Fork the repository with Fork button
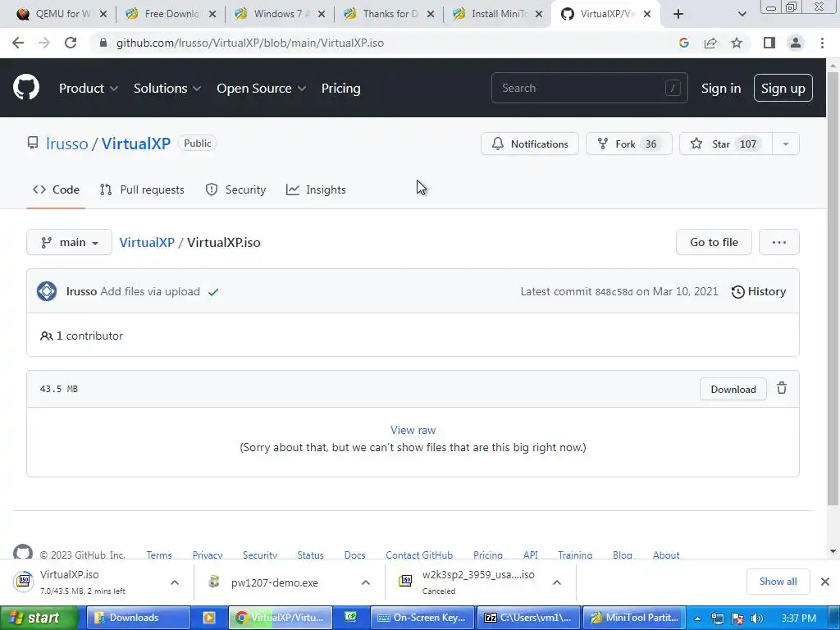Screen dimensions: 840x630 629,144
